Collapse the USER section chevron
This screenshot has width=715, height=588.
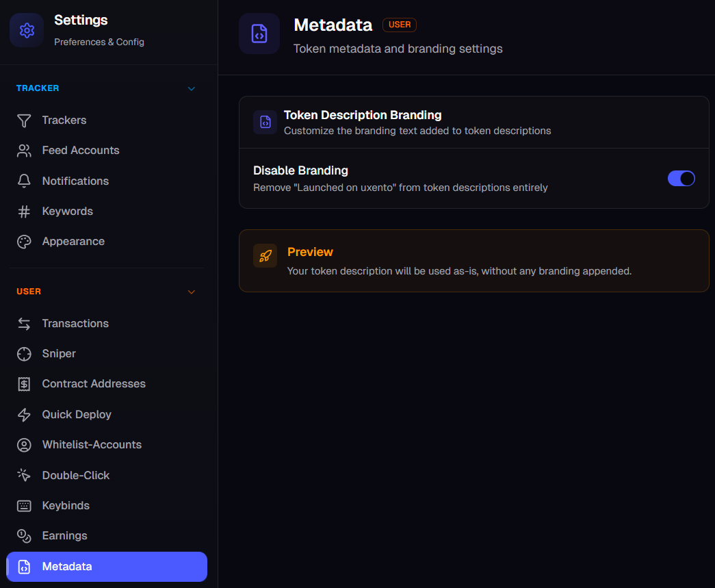point(192,292)
